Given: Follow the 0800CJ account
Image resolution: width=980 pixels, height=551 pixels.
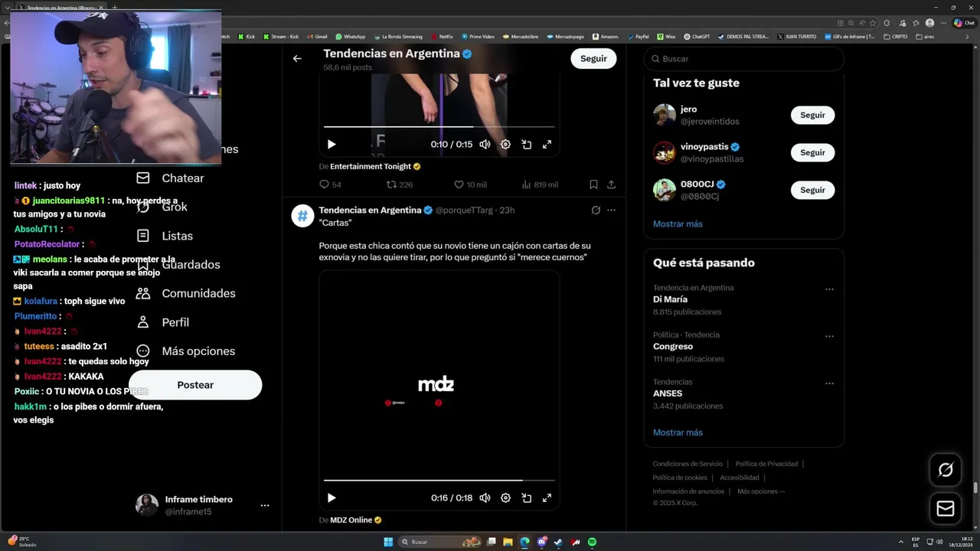Looking at the screenshot, I should point(812,190).
